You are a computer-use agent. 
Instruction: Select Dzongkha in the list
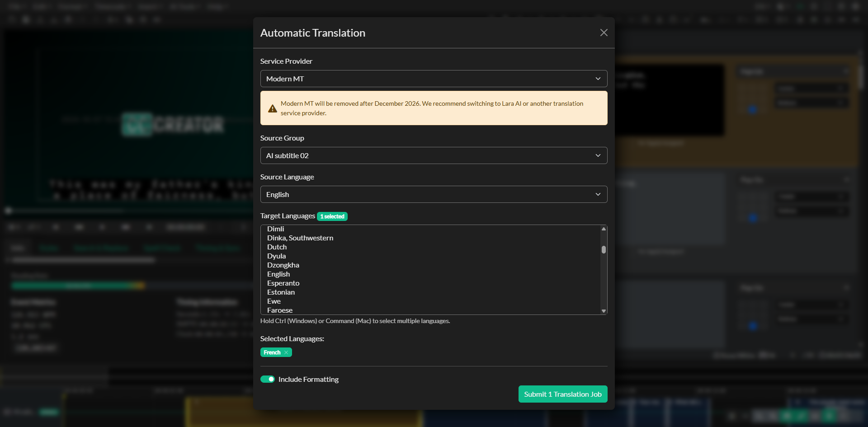click(x=430, y=265)
